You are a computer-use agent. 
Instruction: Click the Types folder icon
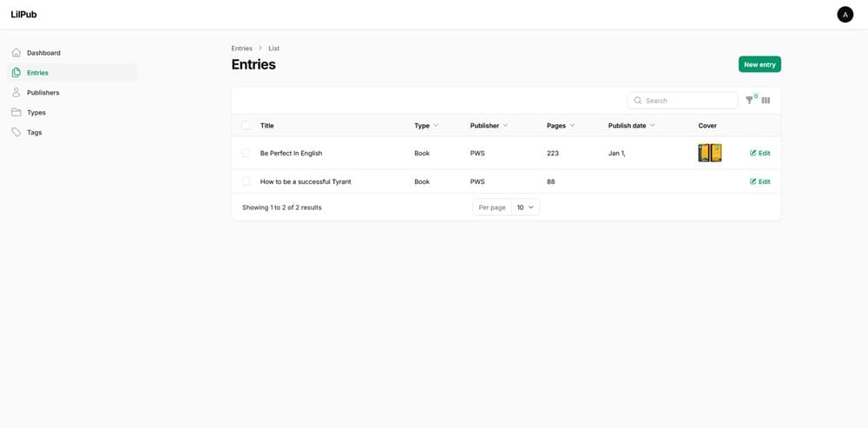click(x=16, y=113)
